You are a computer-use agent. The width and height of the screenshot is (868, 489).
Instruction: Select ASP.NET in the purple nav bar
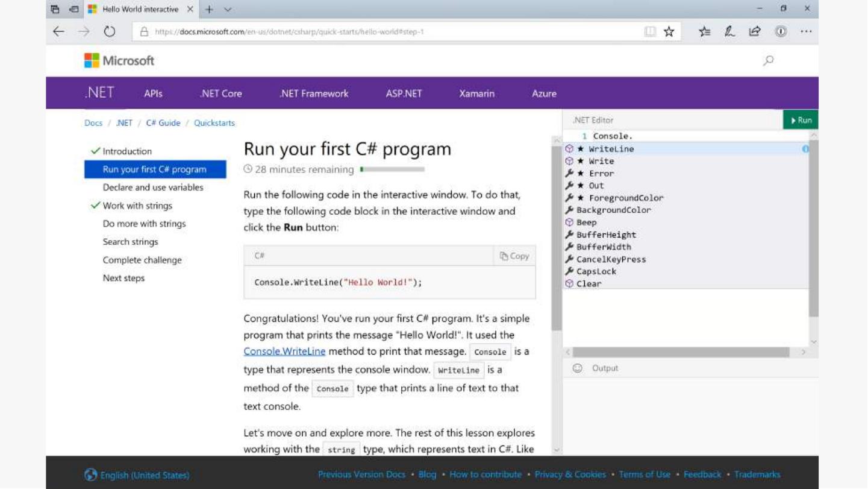(x=404, y=93)
